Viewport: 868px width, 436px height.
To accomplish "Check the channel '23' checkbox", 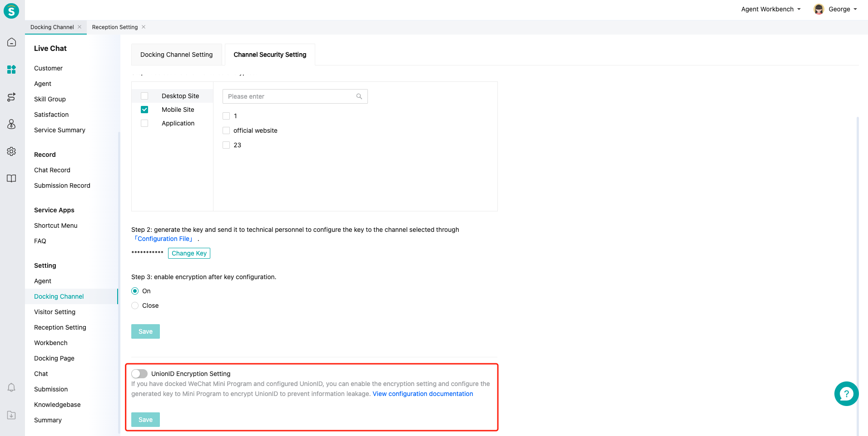I will click(226, 145).
